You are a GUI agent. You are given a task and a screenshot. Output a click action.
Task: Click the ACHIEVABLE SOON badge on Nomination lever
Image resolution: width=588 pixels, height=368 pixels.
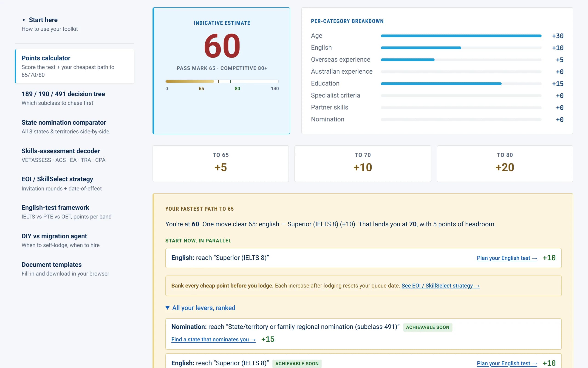428,327
